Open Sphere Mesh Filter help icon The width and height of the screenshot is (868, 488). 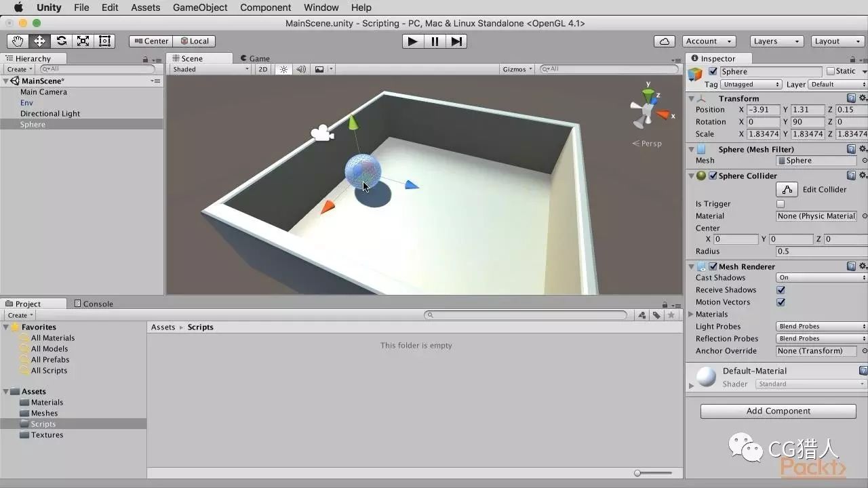(851, 149)
